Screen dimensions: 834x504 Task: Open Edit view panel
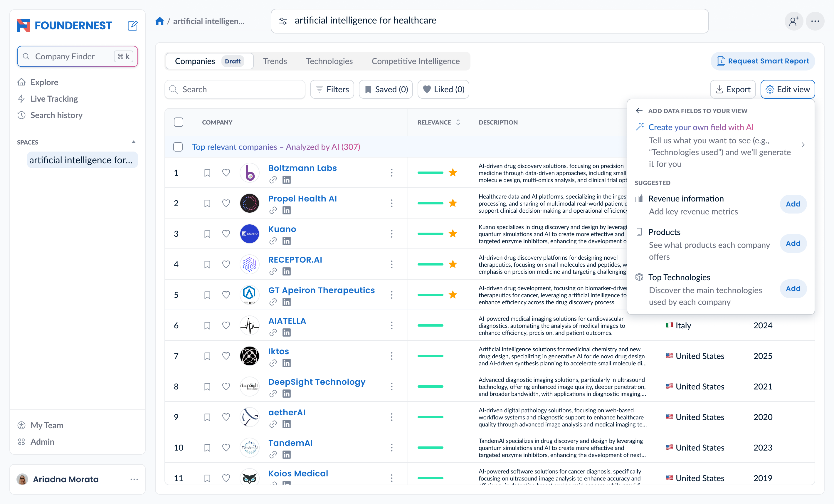(x=787, y=89)
